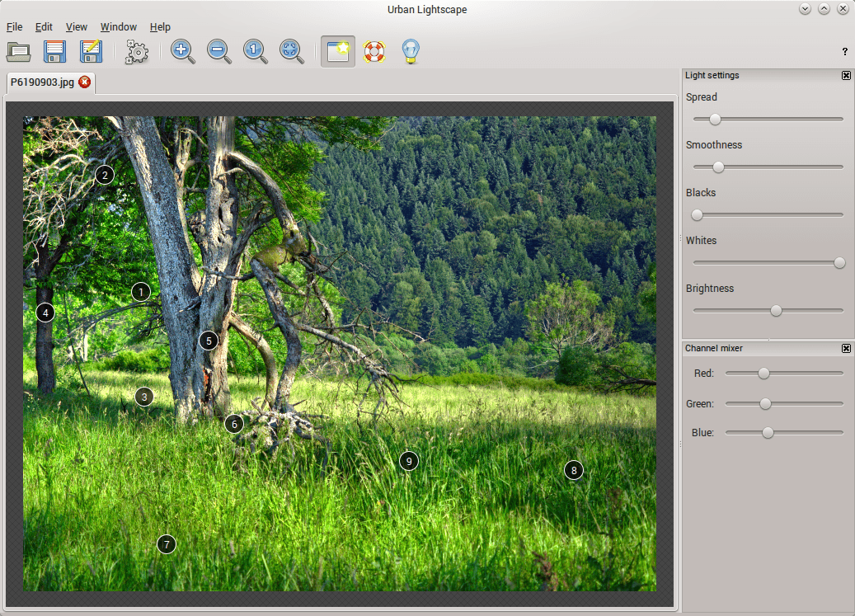Select light point marker 2
This screenshot has height=616, width=855.
pos(105,176)
